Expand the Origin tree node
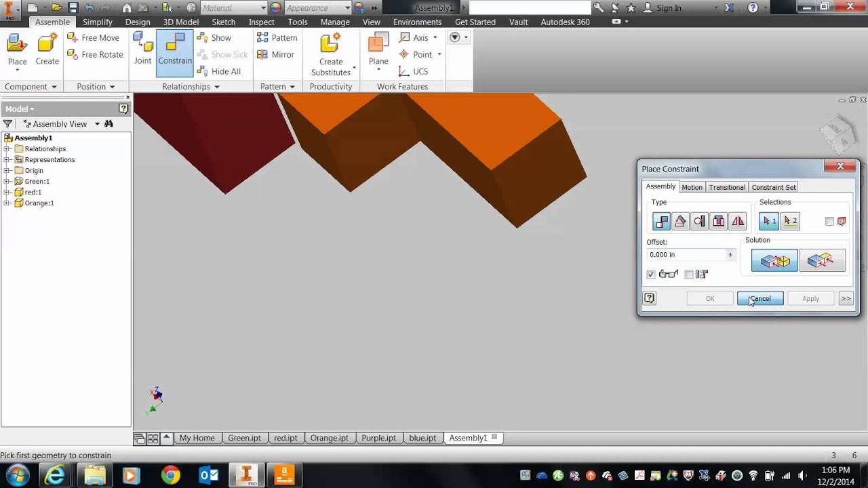Viewport: 868px width, 488px height. click(x=7, y=171)
